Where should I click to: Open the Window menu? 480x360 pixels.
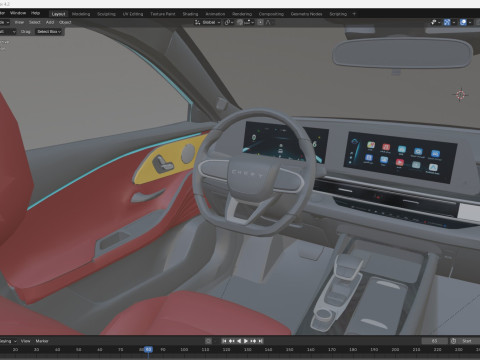tap(18, 13)
